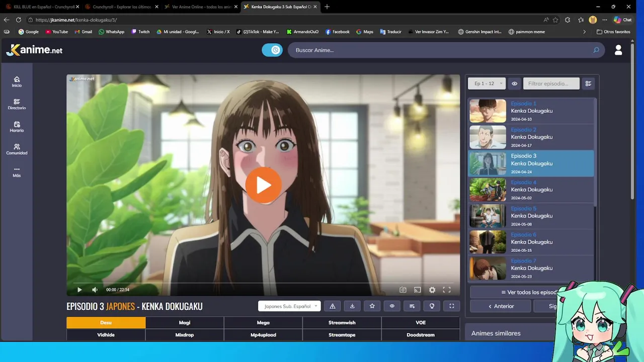Select the Streamtape server tab

coord(342,335)
